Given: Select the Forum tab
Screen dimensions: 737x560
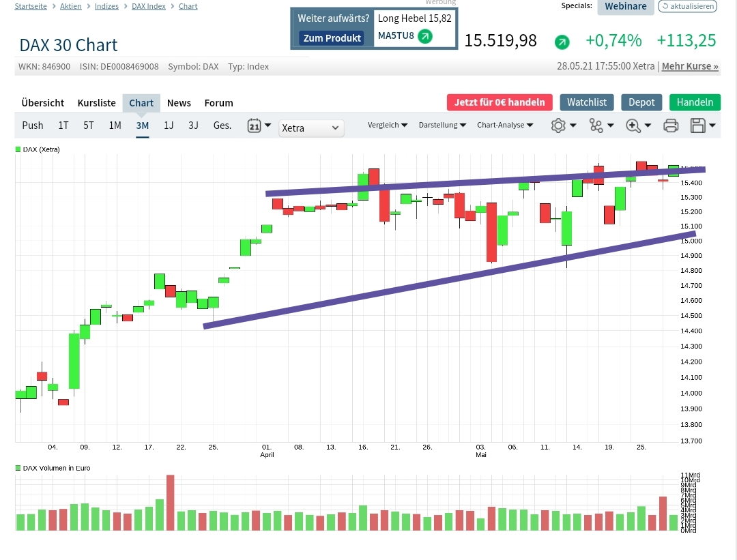Looking at the screenshot, I should [x=218, y=102].
